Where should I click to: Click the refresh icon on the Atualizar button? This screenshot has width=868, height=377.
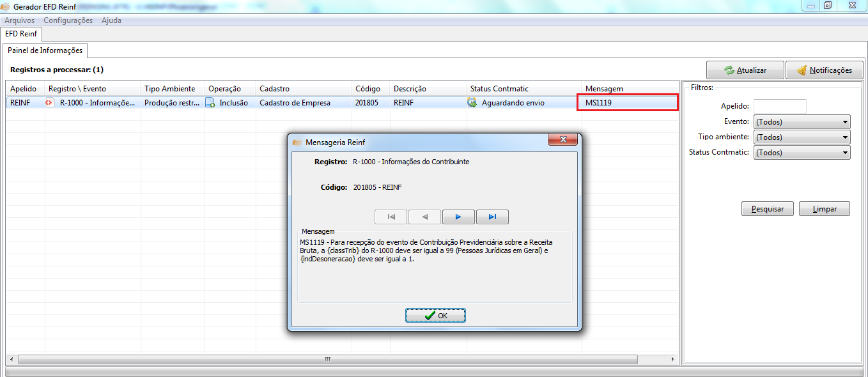point(729,70)
